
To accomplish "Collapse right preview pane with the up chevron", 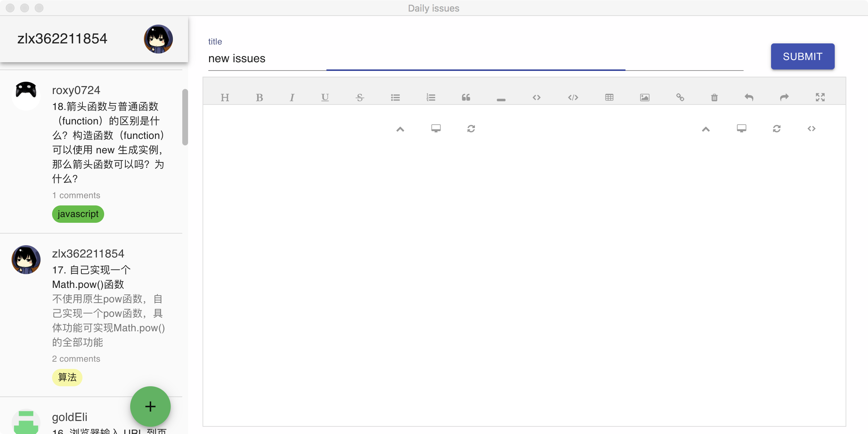I will point(706,129).
